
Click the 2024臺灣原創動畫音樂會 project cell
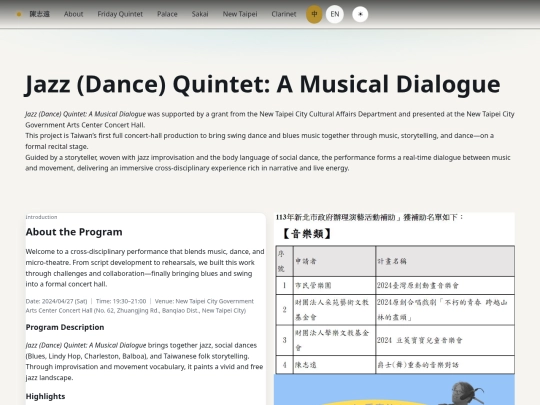[x=418, y=285]
